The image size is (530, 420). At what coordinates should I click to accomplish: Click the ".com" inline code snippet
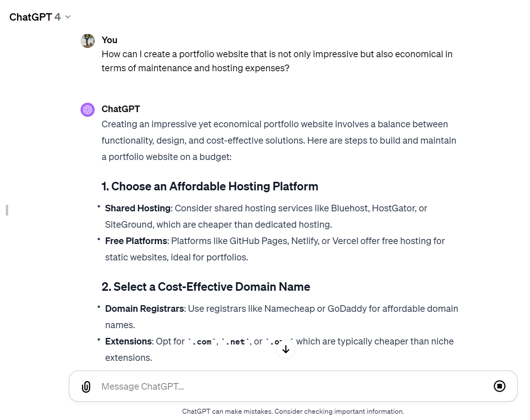pos(202,342)
